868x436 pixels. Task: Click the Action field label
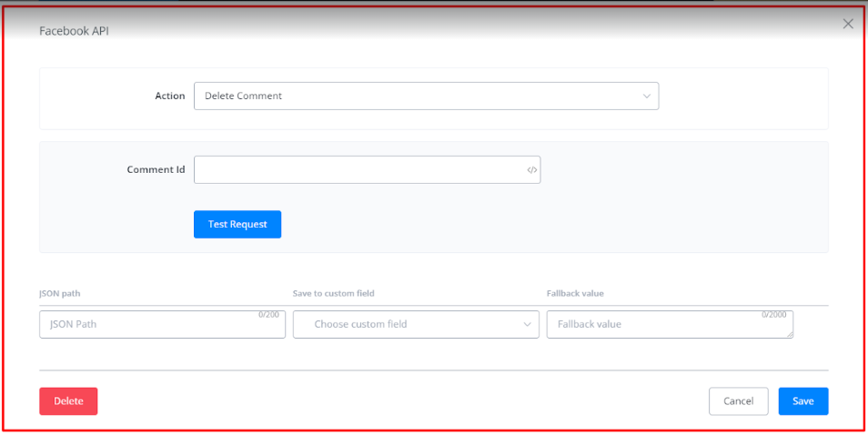[170, 96]
